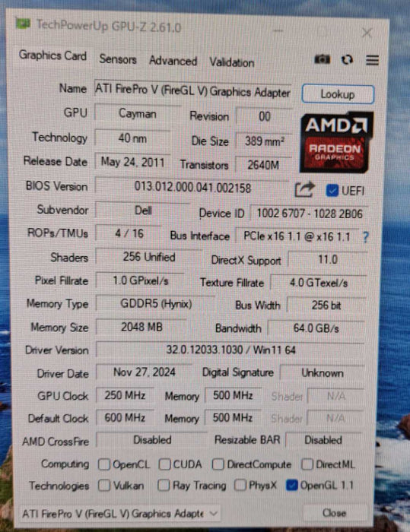Click the BIOS export share icon
Screen dimensions: 410x532
click(x=304, y=190)
